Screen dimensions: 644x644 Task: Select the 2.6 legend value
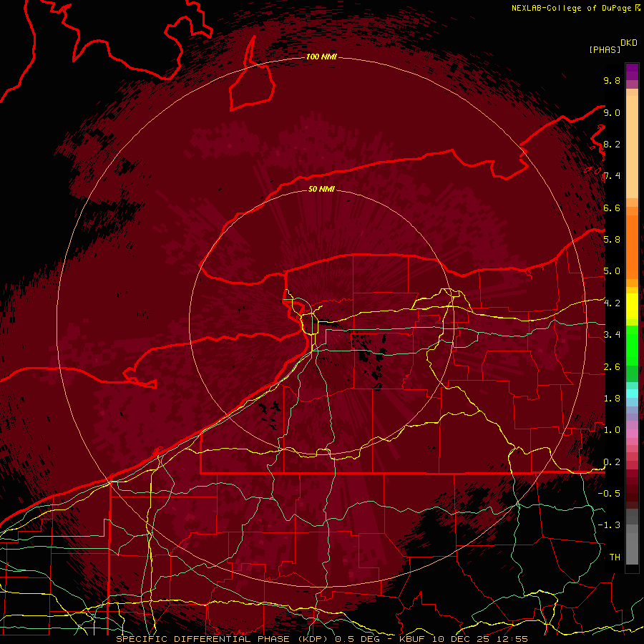tap(612, 367)
